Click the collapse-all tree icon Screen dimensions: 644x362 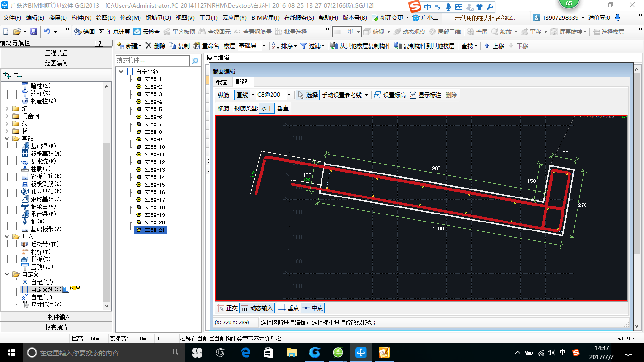18,74
